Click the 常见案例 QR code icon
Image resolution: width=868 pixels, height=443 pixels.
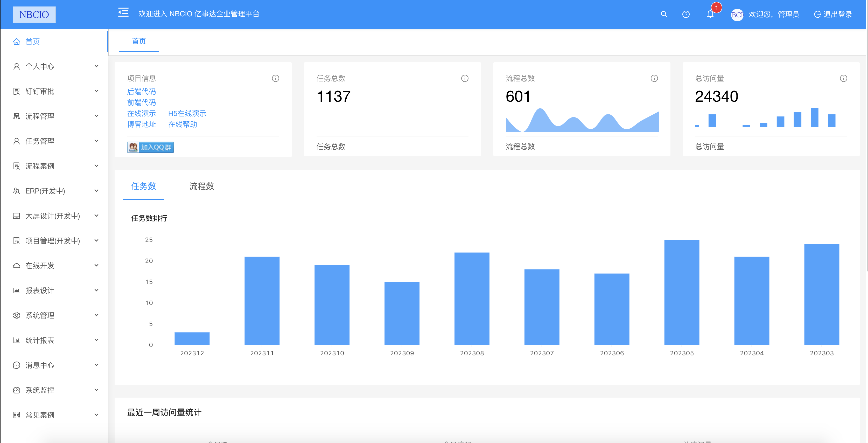click(17, 415)
